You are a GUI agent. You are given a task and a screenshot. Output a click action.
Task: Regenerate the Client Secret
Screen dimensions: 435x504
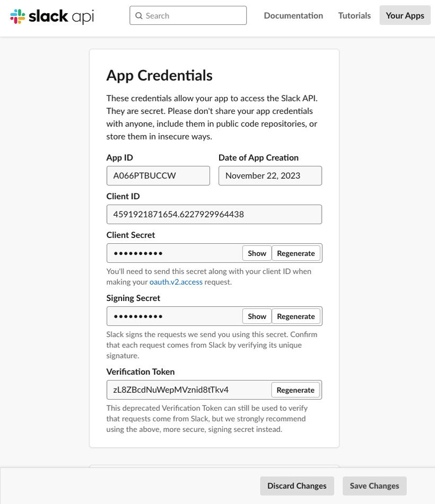[x=295, y=253]
